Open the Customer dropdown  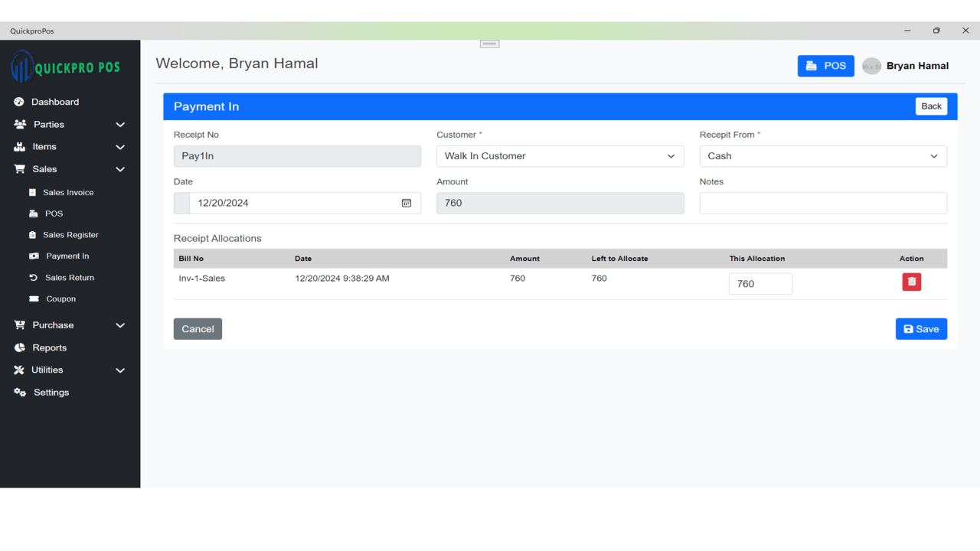[x=560, y=156]
